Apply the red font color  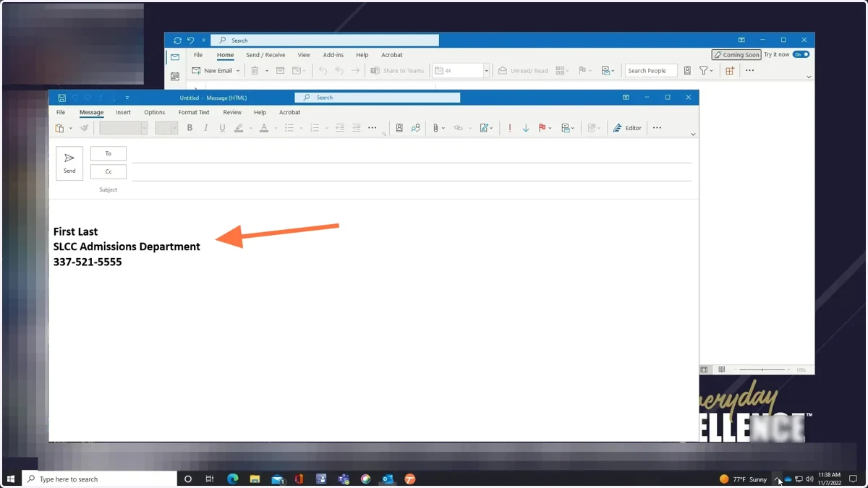click(x=264, y=128)
